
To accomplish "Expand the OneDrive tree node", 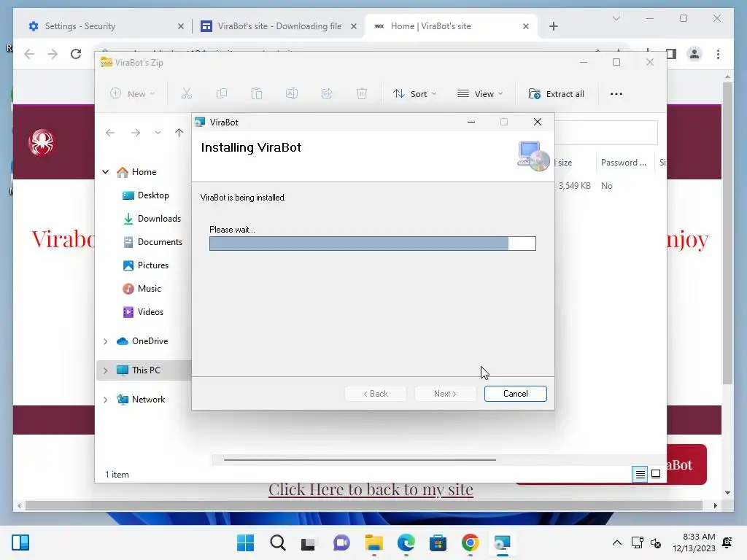I will [x=106, y=341].
